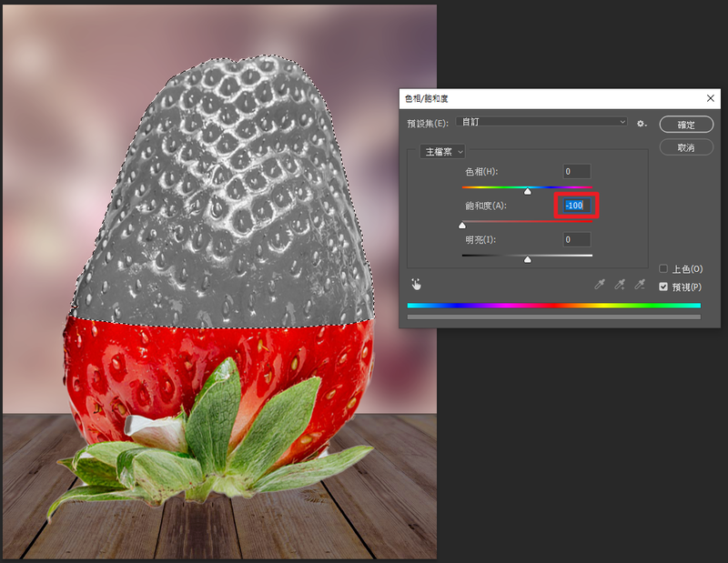Screen dimensions: 728x563
Task: Close the 色相/飽和度 dialog
Action: click(709, 97)
